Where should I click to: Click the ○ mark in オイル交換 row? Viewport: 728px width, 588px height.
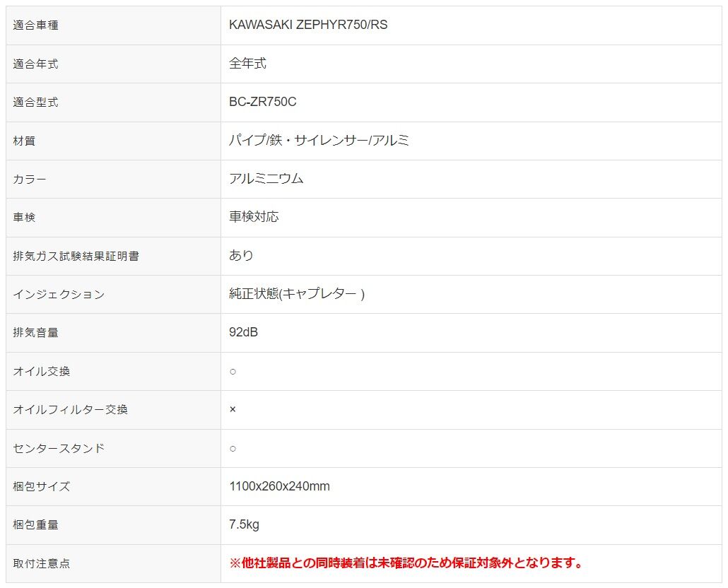[x=233, y=371]
